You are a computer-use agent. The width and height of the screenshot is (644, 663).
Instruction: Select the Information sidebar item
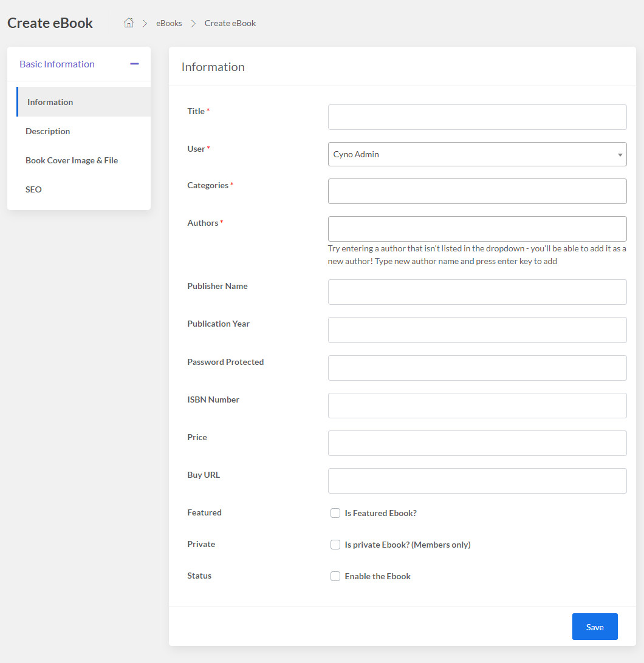point(50,102)
